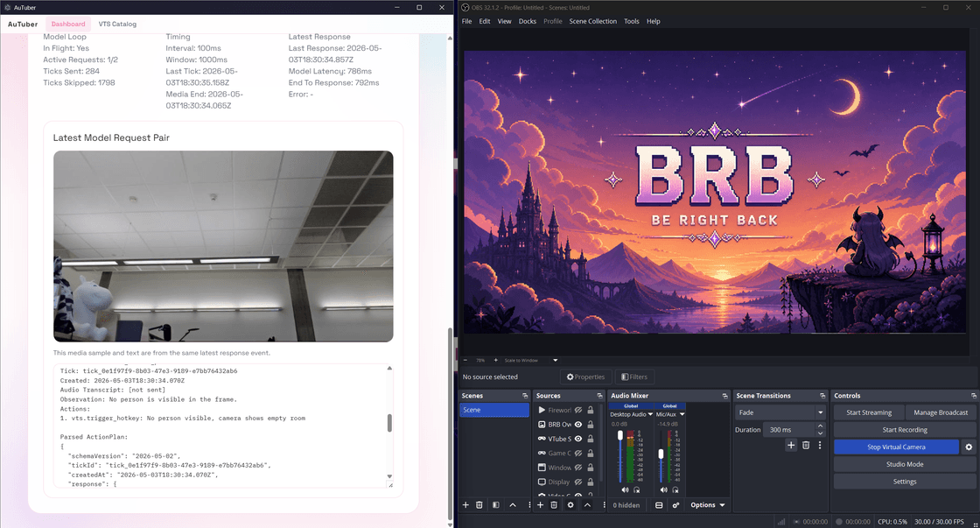Click Start Recording button

pyautogui.click(x=905, y=430)
